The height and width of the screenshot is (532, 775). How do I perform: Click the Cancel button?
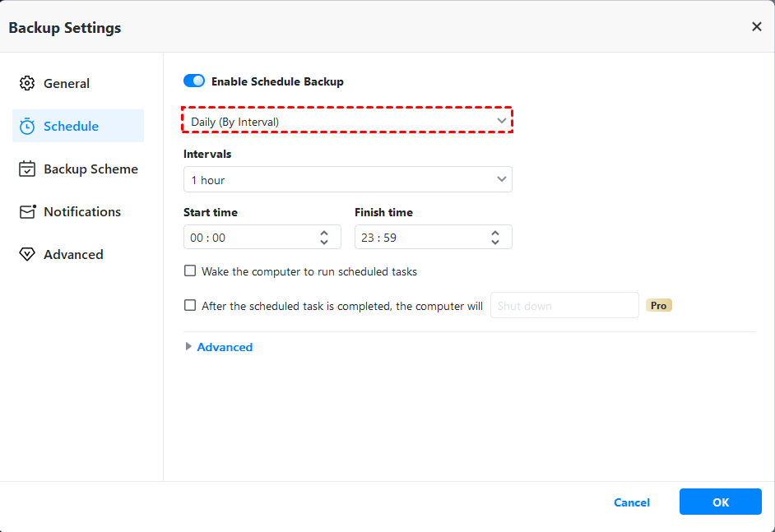pyautogui.click(x=632, y=502)
